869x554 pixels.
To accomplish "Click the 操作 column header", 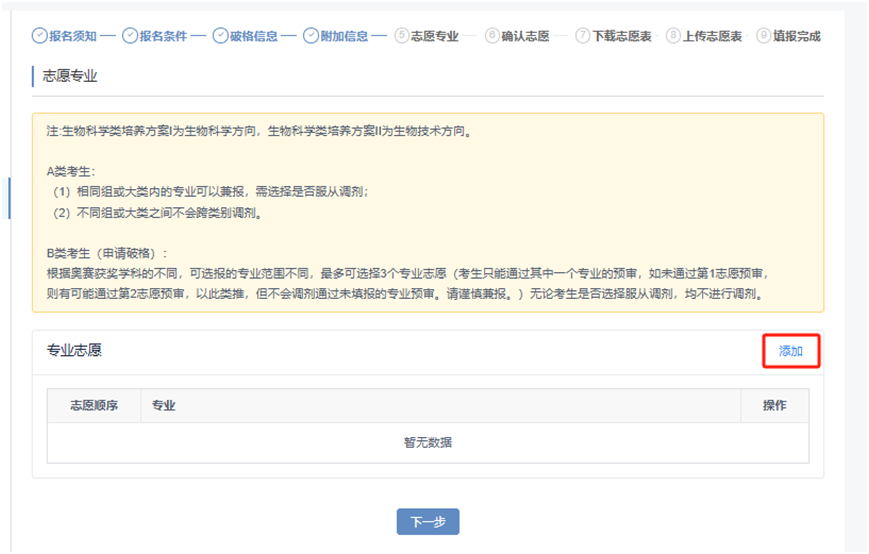I will point(775,406).
